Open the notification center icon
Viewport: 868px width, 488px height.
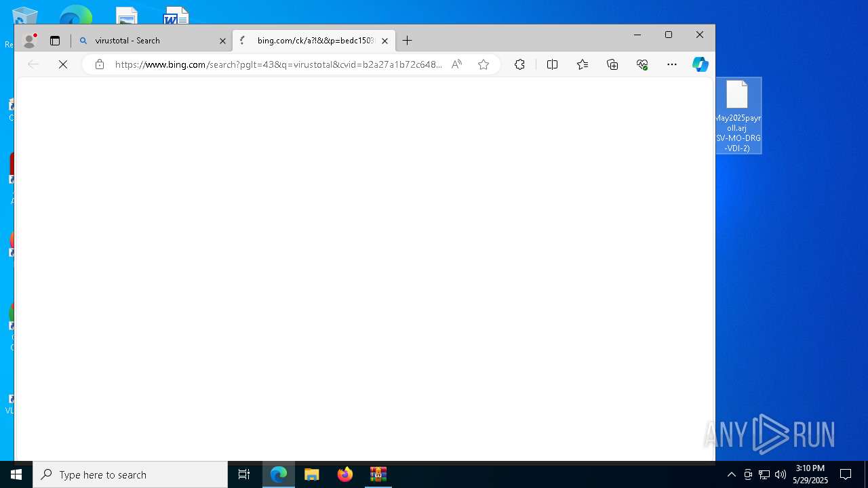coord(846,474)
